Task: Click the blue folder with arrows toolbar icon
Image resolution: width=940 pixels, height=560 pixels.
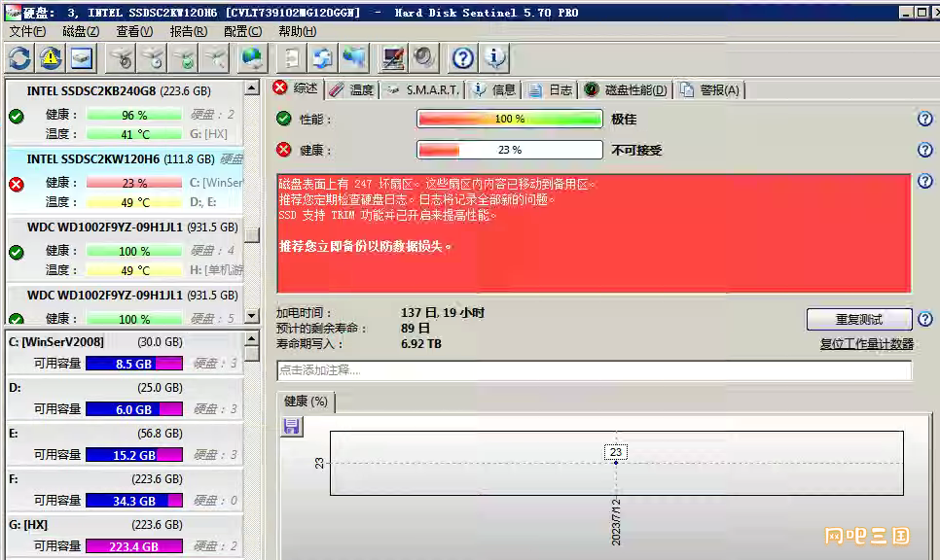Action: (x=323, y=58)
